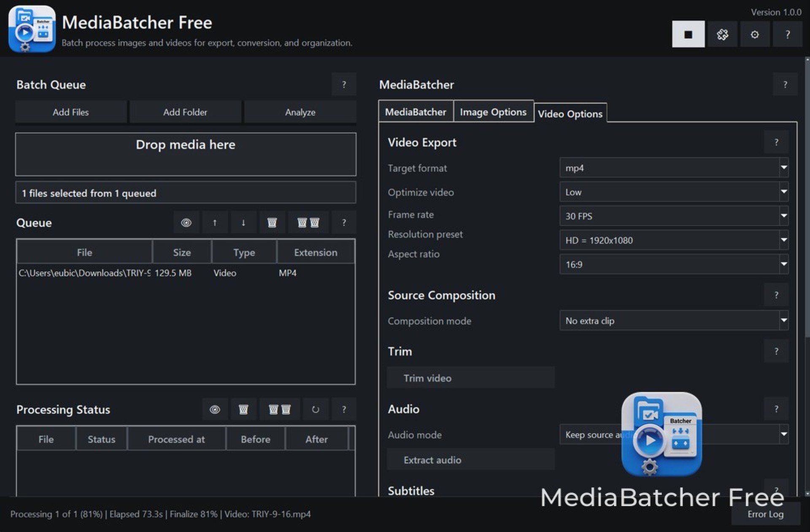Switch to the Image Options tab
Viewport: 810px width, 532px height.
point(493,112)
